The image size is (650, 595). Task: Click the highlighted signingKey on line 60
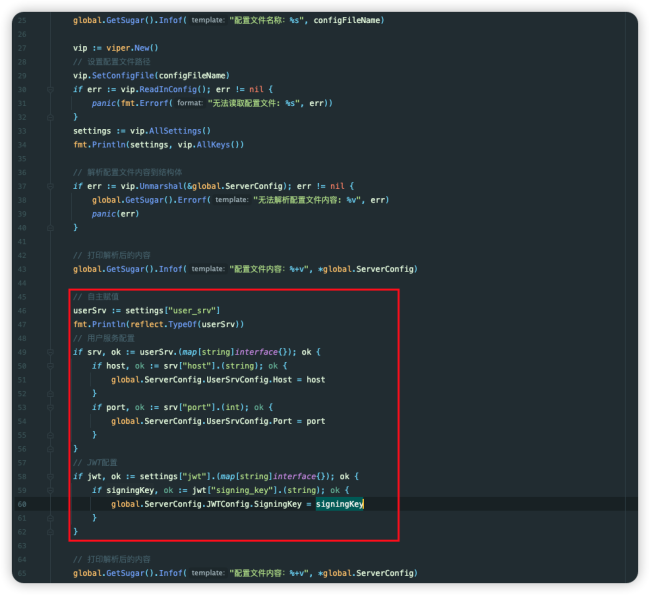[340, 504]
